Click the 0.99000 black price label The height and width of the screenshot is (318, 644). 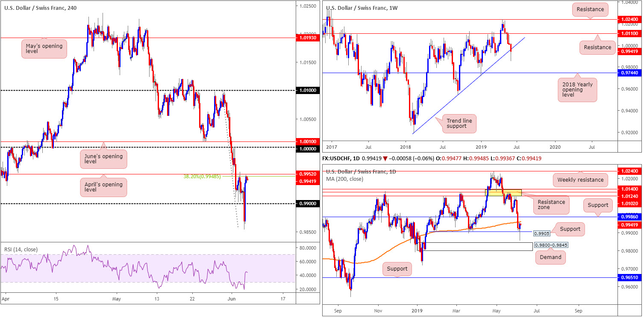point(308,204)
